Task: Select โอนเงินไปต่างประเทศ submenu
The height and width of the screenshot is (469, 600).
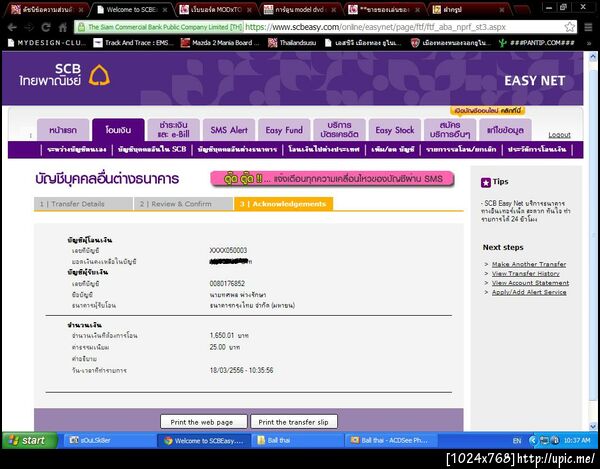Action: [x=324, y=150]
